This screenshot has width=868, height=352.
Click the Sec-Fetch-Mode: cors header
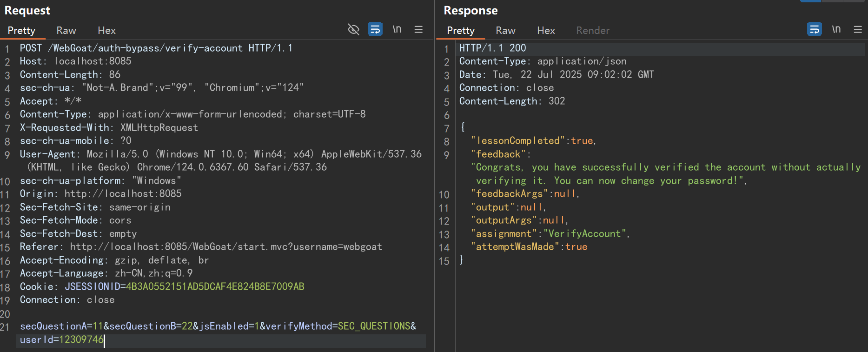click(75, 220)
